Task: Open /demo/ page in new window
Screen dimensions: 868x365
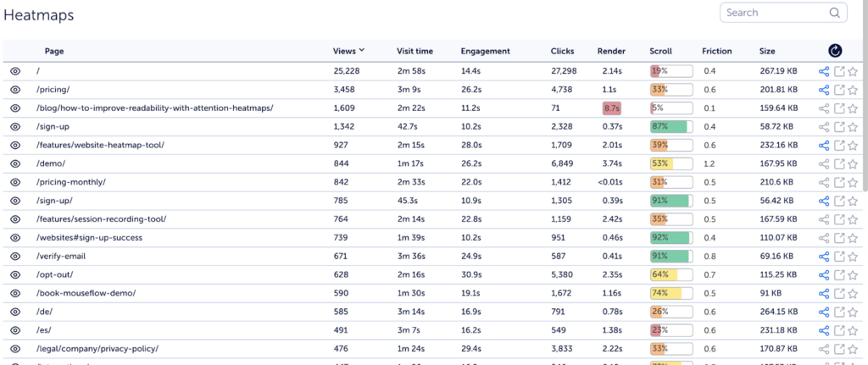Action: point(839,163)
